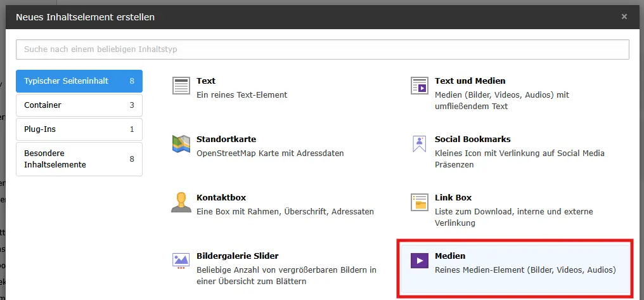Open the Typischer Seiteninhalt tab
This screenshot has height=300, width=644.
(x=79, y=81)
